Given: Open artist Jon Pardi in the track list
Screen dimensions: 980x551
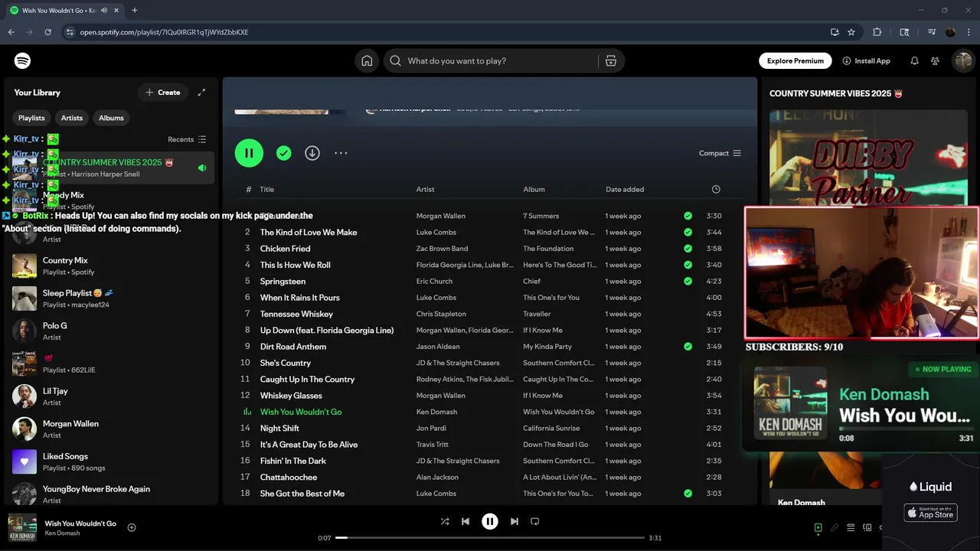Looking at the screenshot, I should [433, 429].
